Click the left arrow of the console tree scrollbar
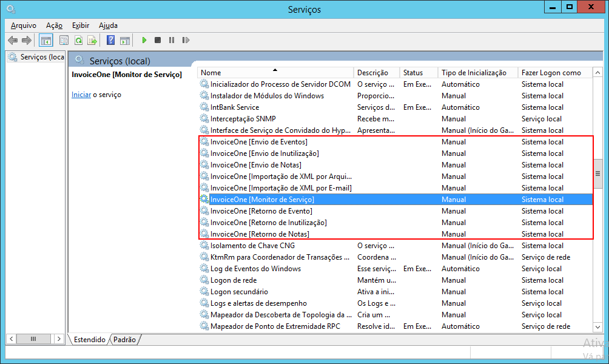 tap(12, 339)
